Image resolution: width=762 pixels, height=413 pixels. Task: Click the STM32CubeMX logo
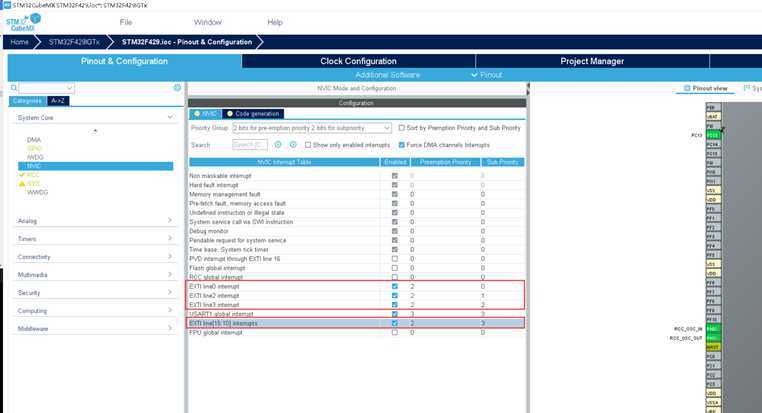coord(23,22)
